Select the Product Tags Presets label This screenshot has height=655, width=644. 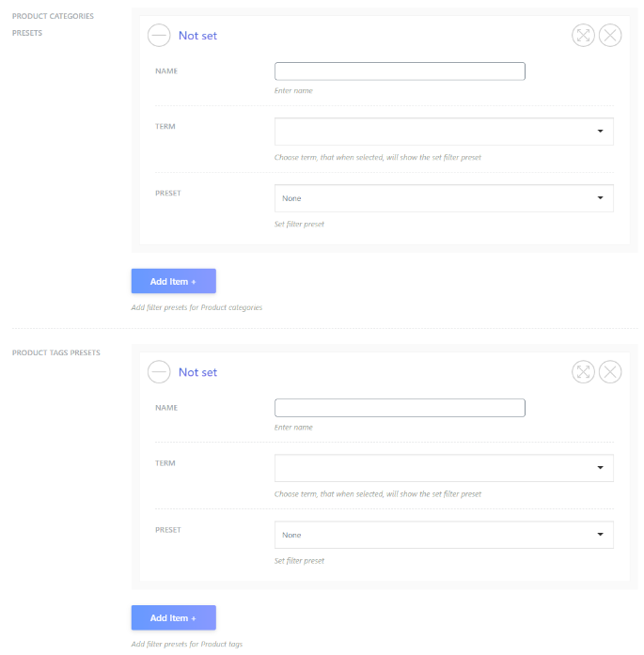click(56, 352)
